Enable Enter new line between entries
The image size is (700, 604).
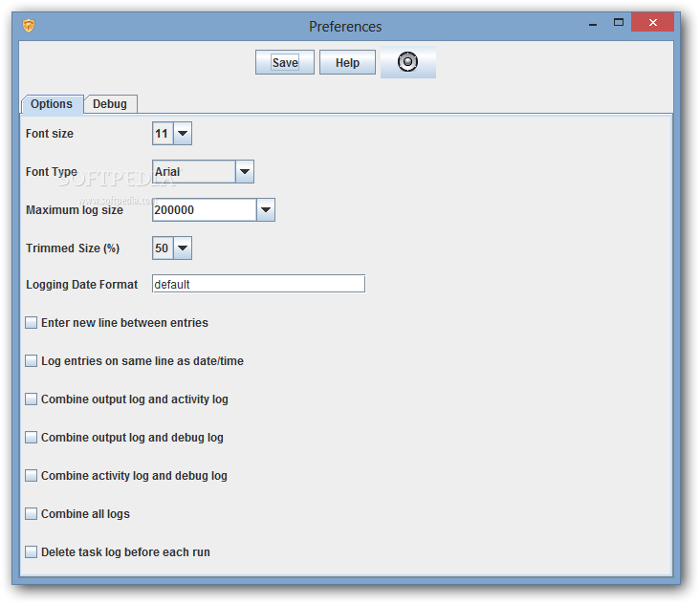[32, 322]
